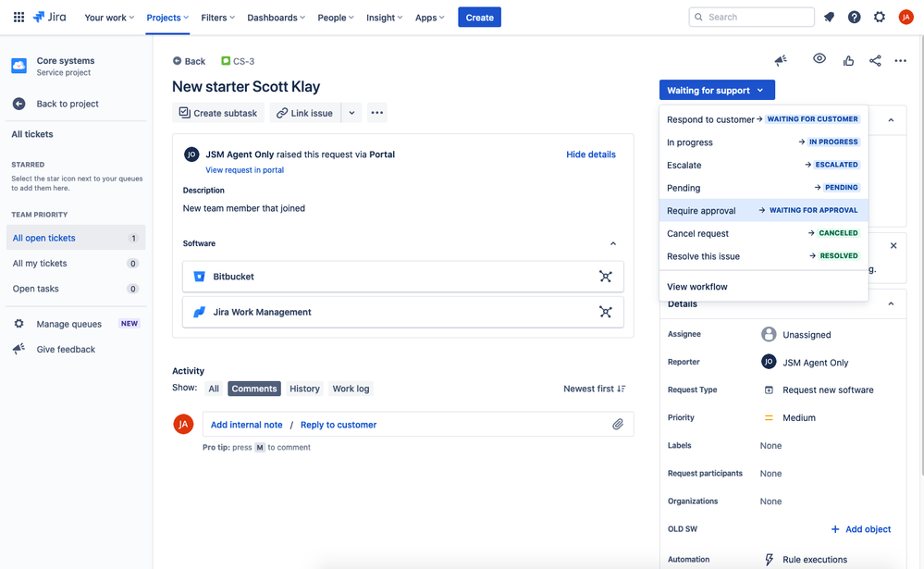Select Cancel request transition
Image resolution: width=924 pixels, height=569 pixels.
[764, 233]
